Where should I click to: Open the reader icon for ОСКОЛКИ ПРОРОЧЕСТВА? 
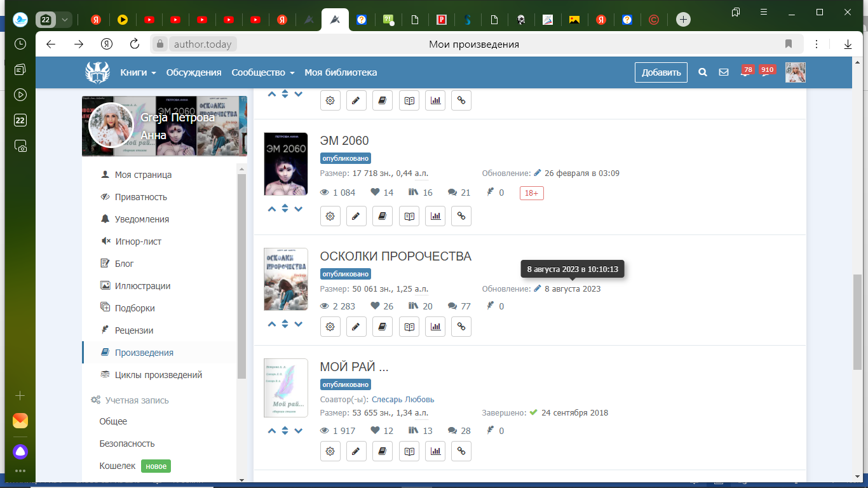[409, 327]
